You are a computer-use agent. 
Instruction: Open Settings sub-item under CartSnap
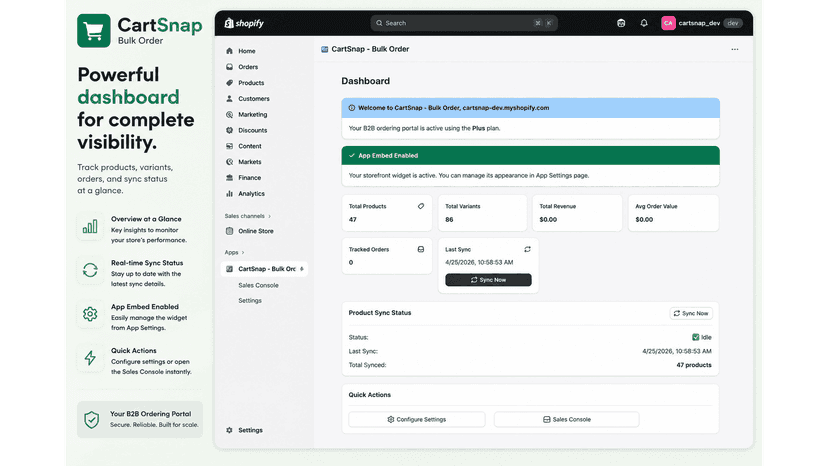click(250, 301)
